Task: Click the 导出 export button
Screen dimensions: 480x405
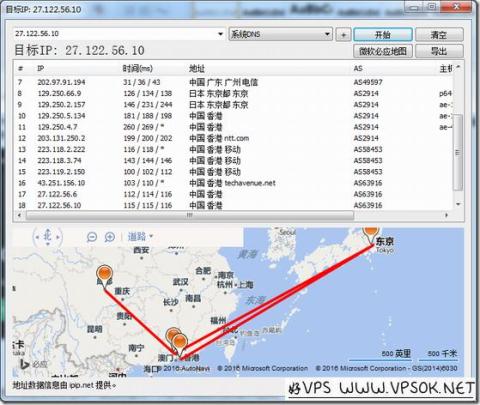Action: click(x=439, y=51)
